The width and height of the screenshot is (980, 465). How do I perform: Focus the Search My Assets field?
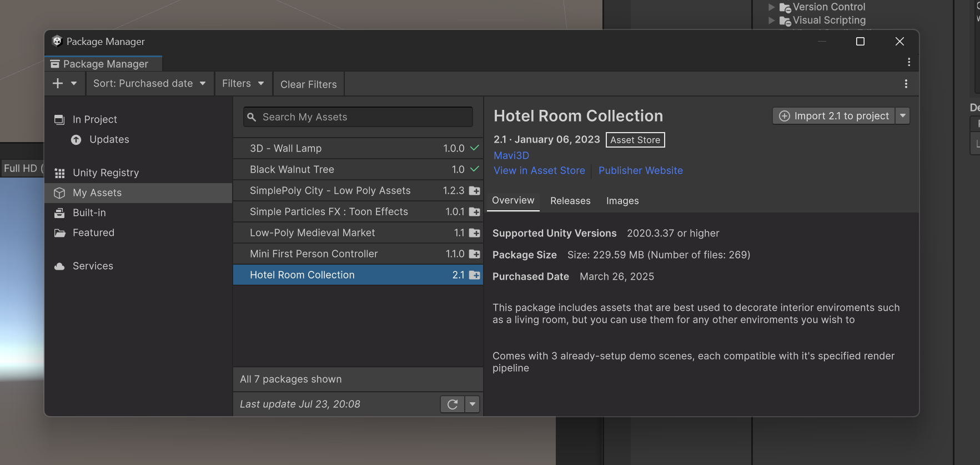(x=358, y=117)
